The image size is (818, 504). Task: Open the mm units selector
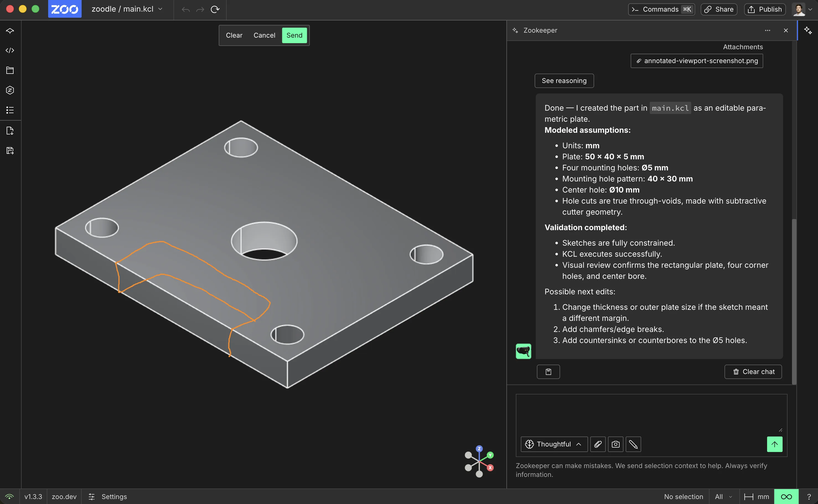pyautogui.click(x=757, y=497)
